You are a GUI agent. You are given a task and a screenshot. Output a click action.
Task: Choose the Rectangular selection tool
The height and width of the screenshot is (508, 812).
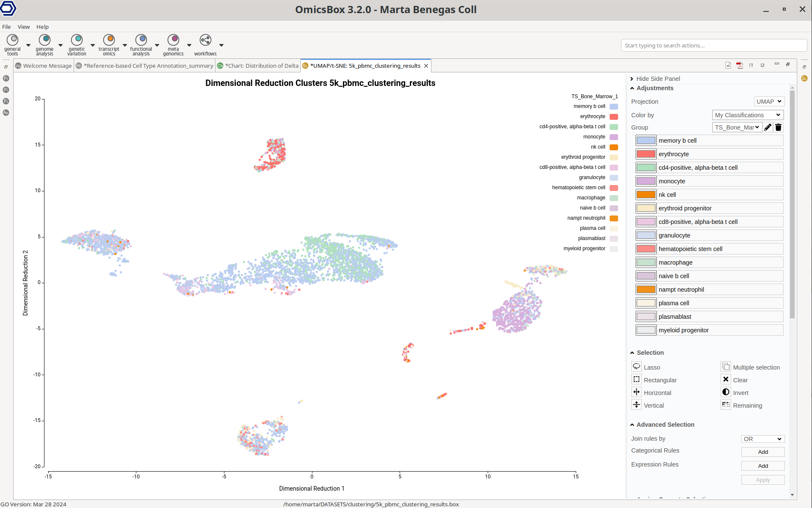637,380
